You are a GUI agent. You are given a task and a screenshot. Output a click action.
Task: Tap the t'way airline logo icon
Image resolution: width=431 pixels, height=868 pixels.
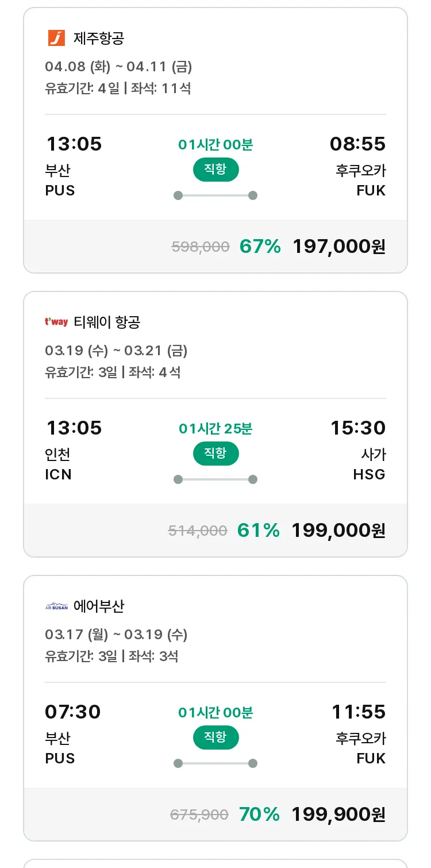56,322
